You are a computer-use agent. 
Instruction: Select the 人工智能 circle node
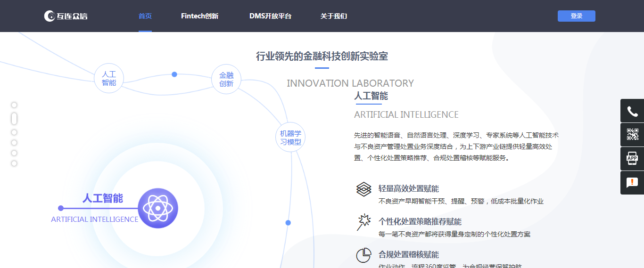[x=109, y=79]
